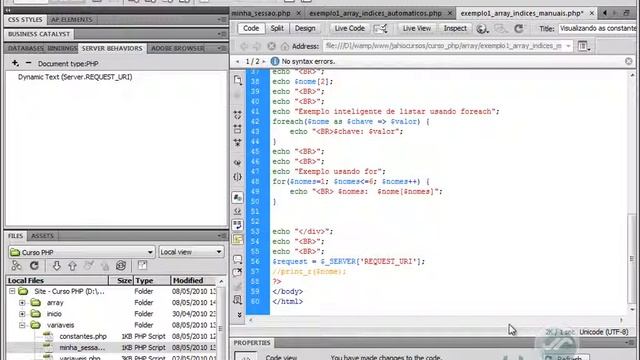The height and width of the screenshot is (360, 640).
Task: Toggle highlight invalid code icon
Action: (238, 211)
